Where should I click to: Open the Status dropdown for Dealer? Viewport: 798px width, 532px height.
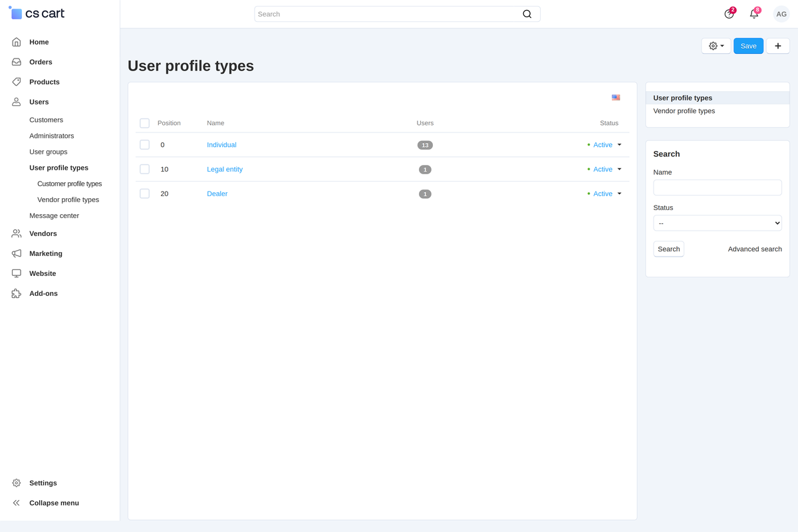tap(604, 194)
